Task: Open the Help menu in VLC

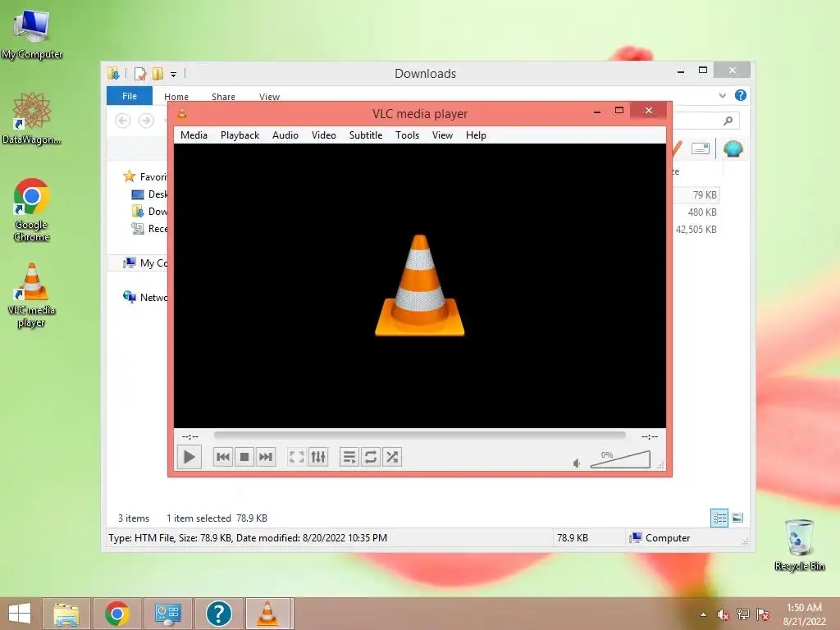Action: pos(476,135)
